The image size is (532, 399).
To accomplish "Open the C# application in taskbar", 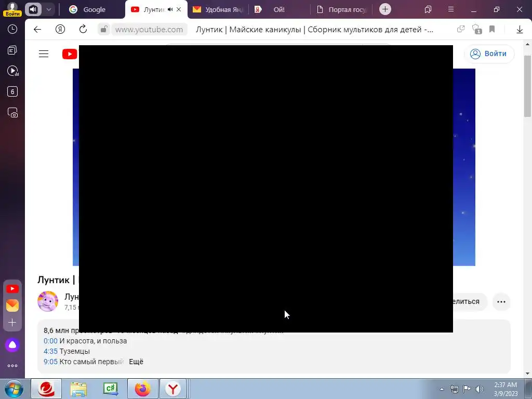I will pos(111,389).
